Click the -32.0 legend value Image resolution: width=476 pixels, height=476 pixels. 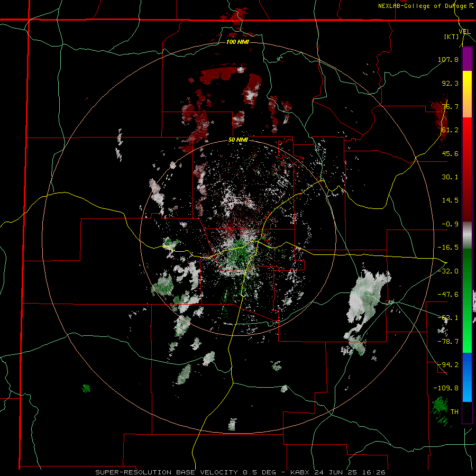coord(448,271)
